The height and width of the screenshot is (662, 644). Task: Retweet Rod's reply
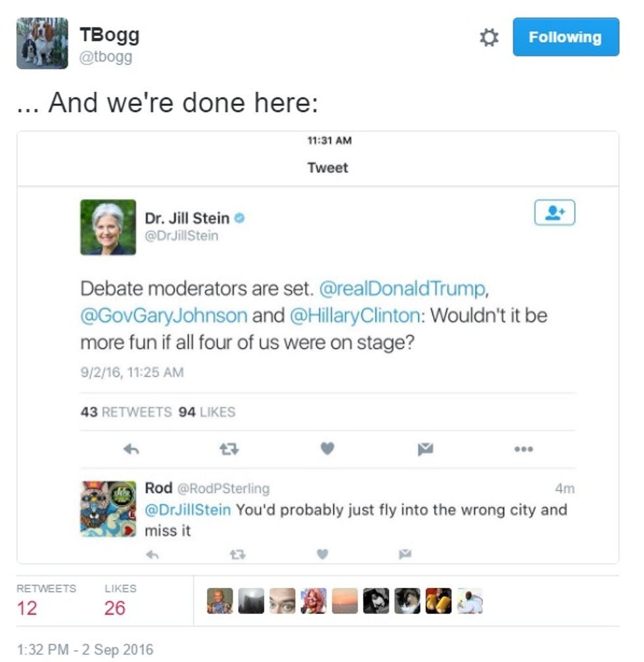[237, 554]
